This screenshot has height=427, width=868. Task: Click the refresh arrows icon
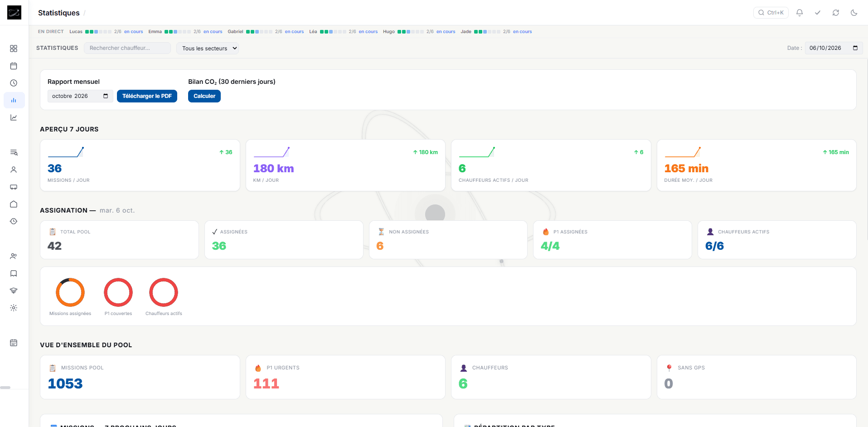coord(836,13)
